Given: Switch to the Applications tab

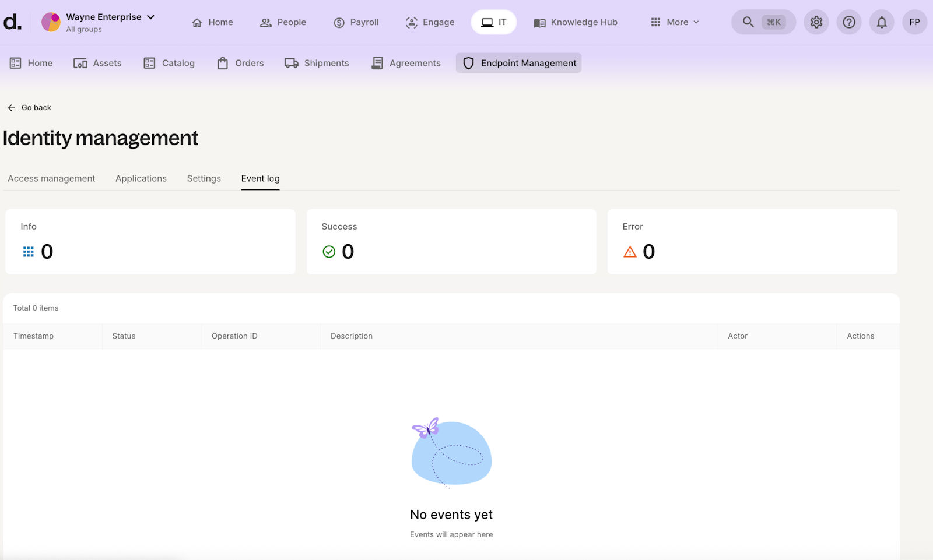Looking at the screenshot, I should point(141,178).
